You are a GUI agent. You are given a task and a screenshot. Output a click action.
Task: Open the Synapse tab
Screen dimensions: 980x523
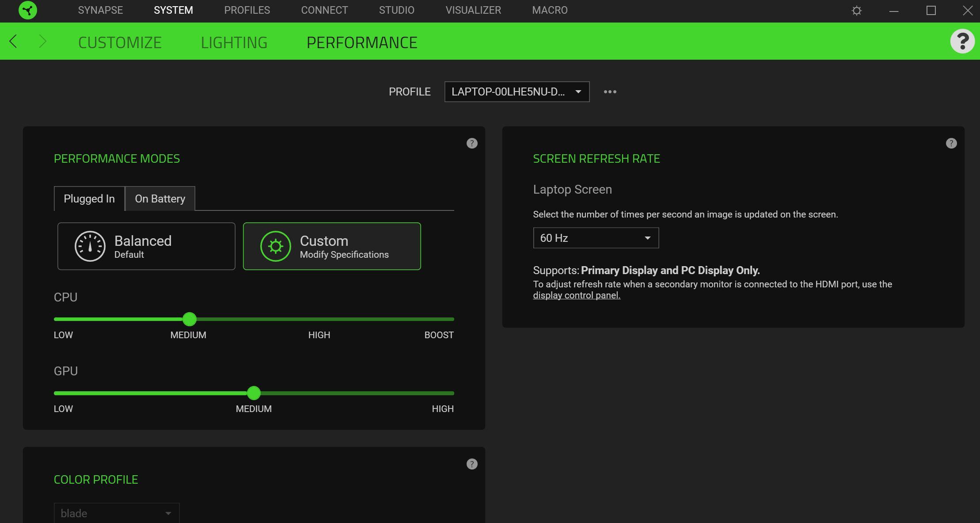point(100,10)
